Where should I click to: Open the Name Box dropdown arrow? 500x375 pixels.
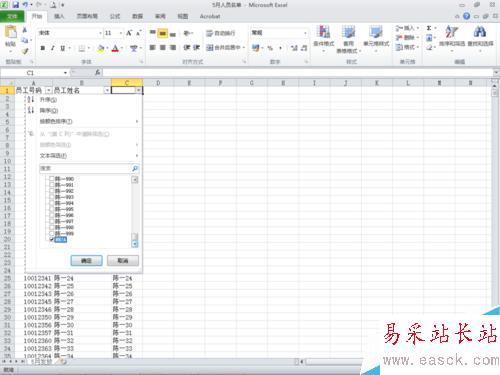click(65, 73)
